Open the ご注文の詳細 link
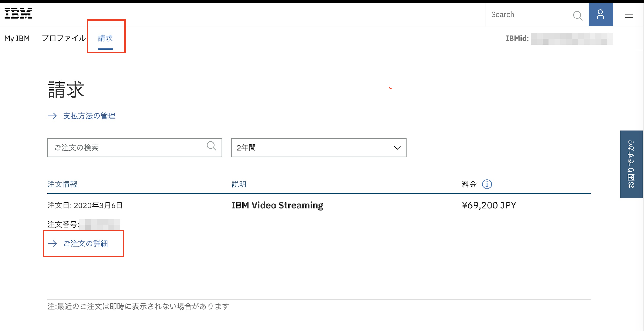The width and height of the screenshot is (644, 331). point(85,243)
